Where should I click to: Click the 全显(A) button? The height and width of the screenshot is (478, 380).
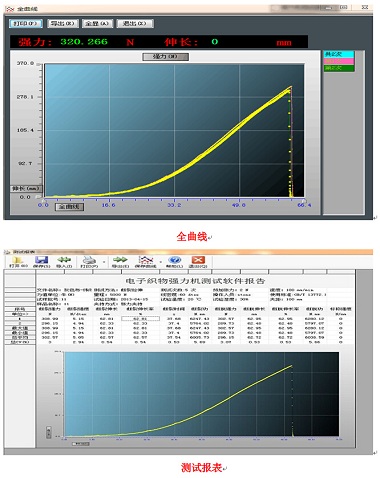pyautogui.click(x=97, y=24)
